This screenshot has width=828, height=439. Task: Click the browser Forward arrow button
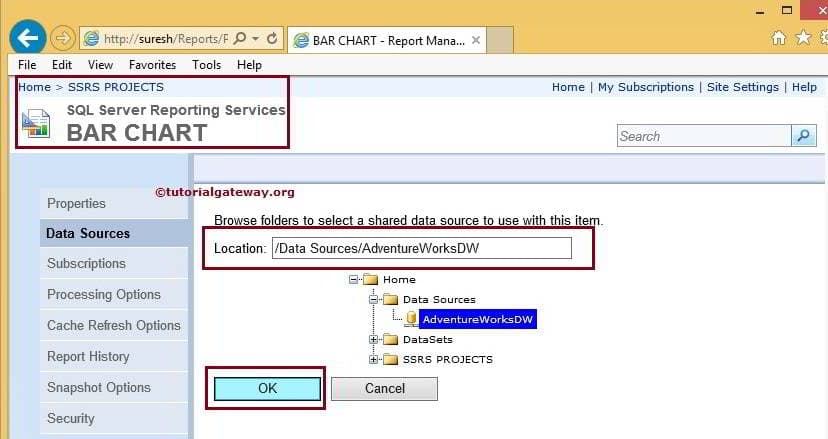click(62, 38)
